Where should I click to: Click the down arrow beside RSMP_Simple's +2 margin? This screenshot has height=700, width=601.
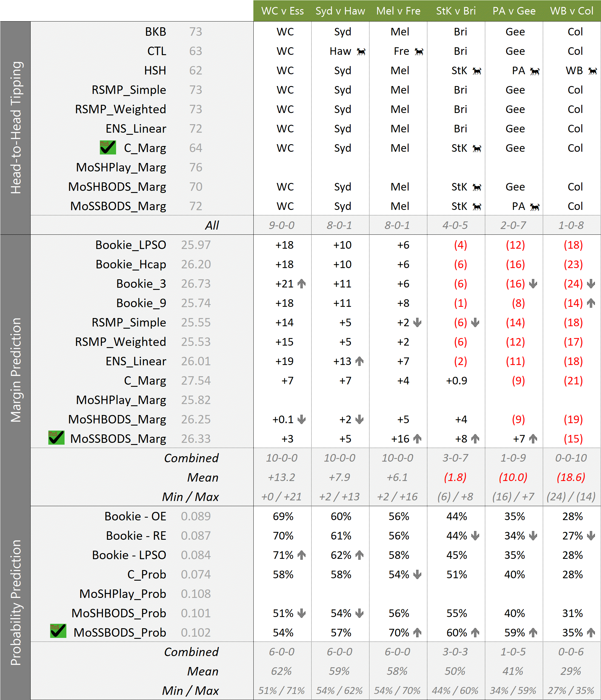417,323
